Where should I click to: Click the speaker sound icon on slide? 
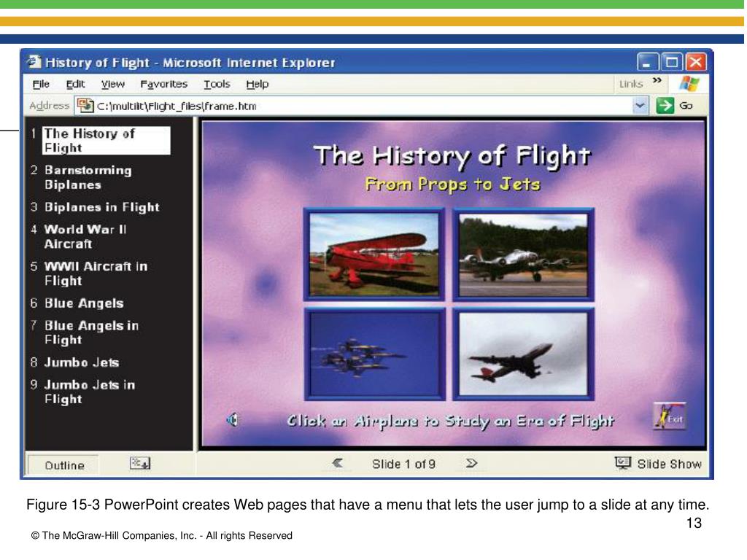(x=233, y=419)
